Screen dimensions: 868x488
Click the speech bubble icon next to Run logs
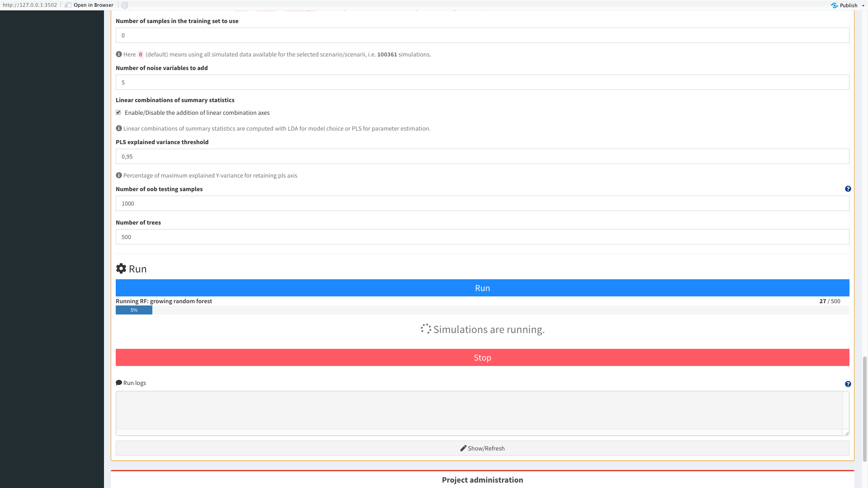118,383
